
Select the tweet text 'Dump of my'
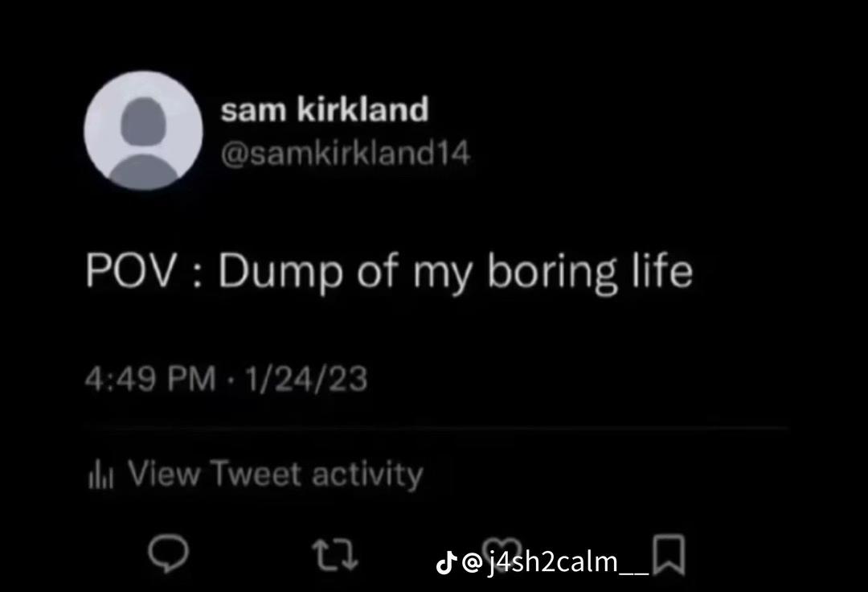coord(346,272)
